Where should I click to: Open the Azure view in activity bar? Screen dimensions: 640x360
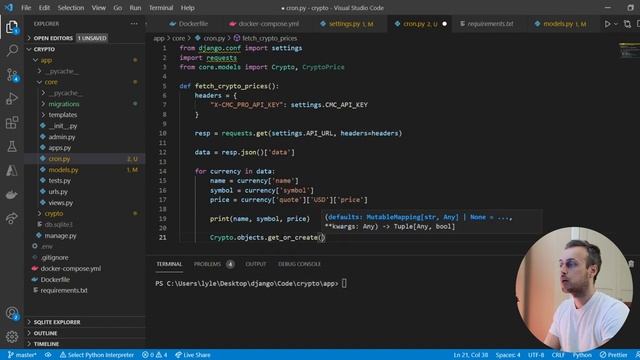tap(12, 170)
